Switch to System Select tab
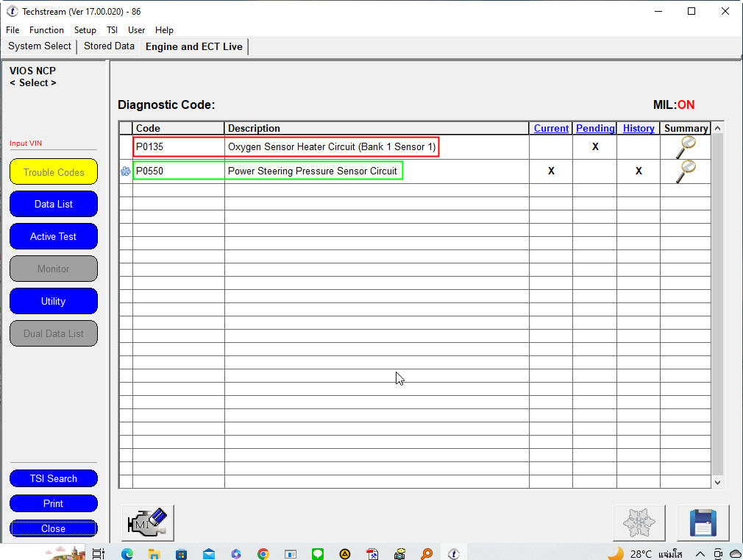Image resolution: width=743 pixels, height=560 pixels. 39,46
